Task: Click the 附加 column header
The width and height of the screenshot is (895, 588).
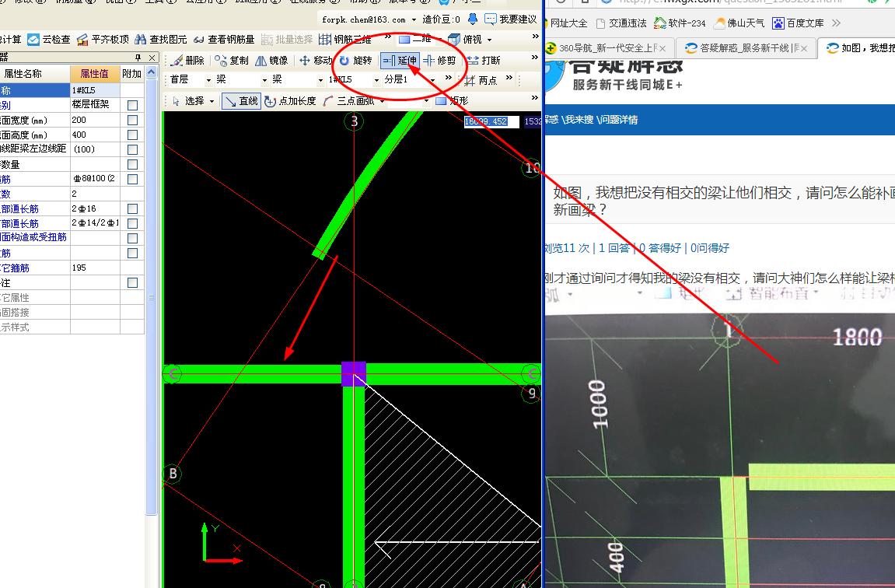Action: click(132, 73)
